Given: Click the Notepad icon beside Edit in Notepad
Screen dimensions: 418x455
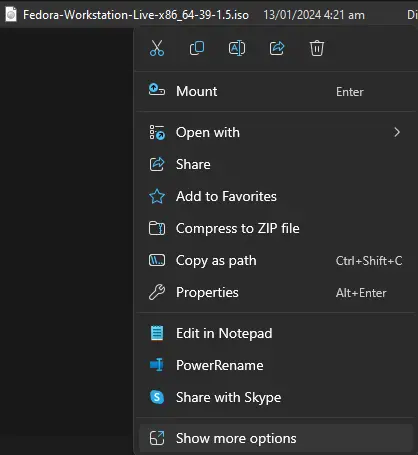Looking at the screenshot, I should tap(157, 333).
